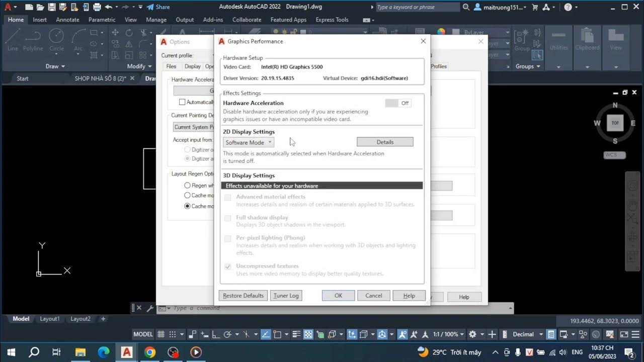Viewport: 644px width, 362px height.
Task: Click the TOP face of the ViewCube
Action: click(x=615, y=123)
